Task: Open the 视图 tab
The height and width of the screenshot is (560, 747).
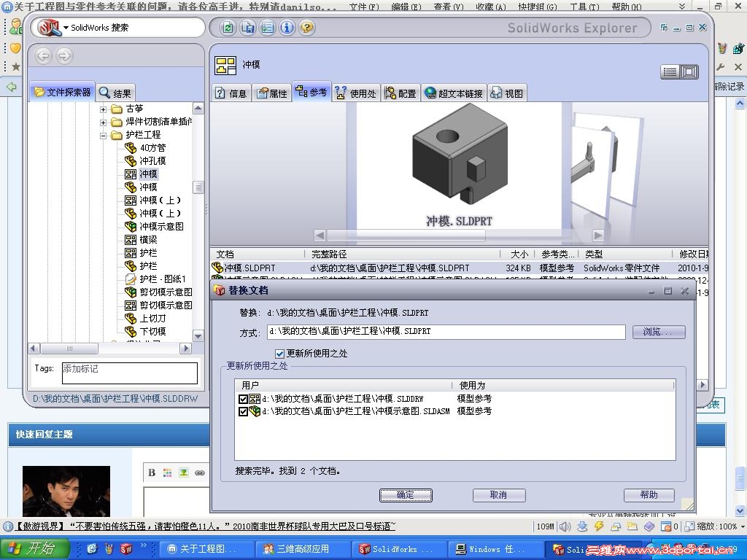Action: (507, 93)
